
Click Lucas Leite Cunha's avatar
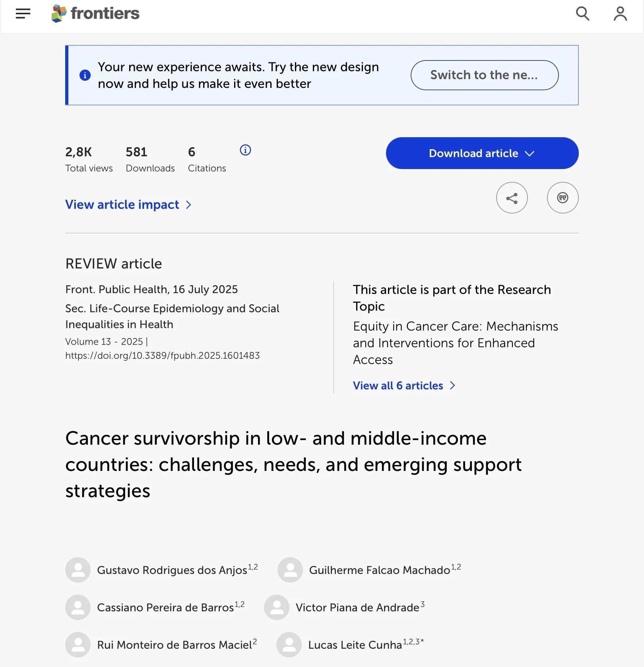tap(289, 645)
